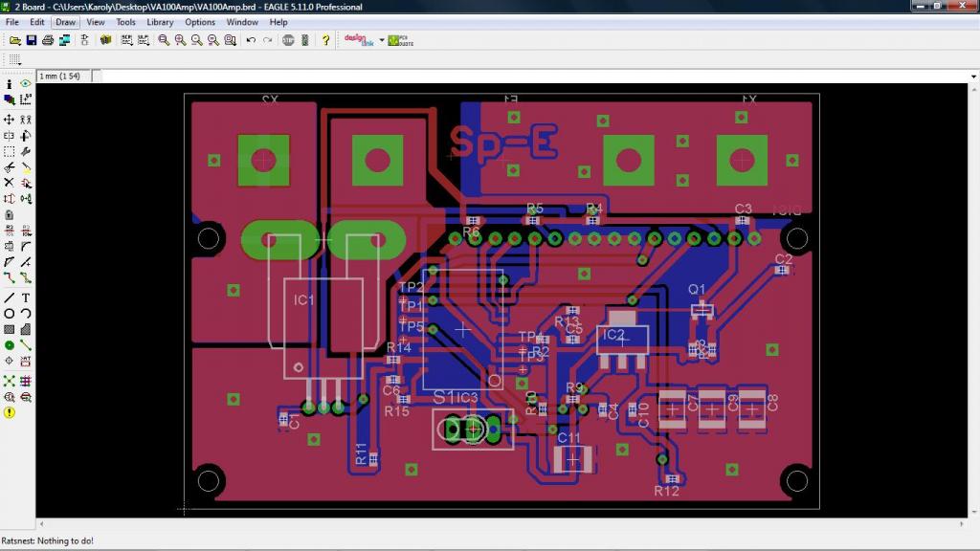
Task: Expand the designlink dropdown arrow
Action: (x=381, y=40)
